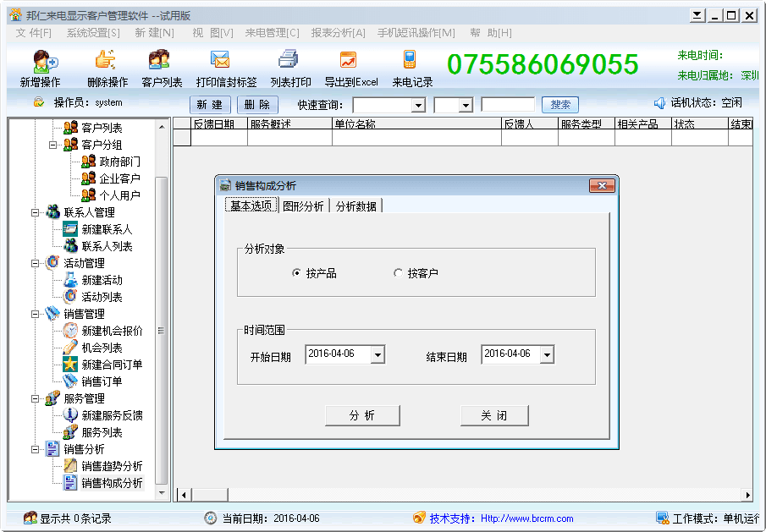Screen dimensions: 766x532
Task: Click the 列表打印 printer icon
Action: [x=289, y=67]
